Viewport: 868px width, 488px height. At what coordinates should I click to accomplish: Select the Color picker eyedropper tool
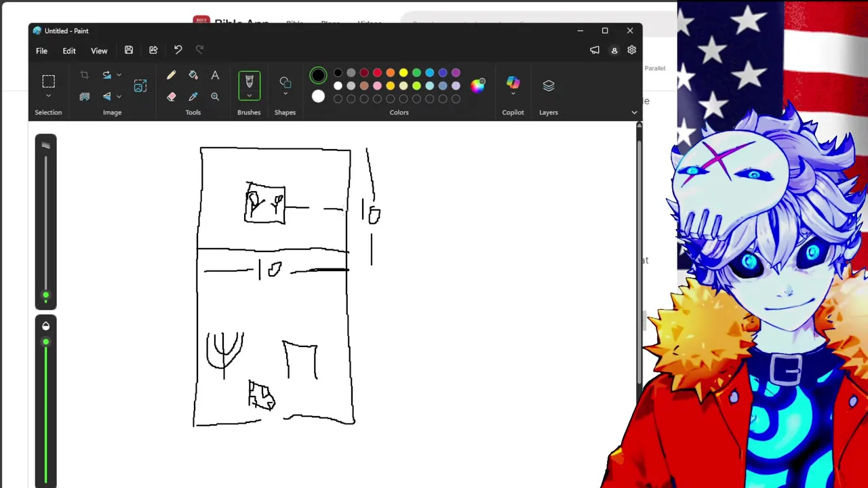tap(193, 97)
